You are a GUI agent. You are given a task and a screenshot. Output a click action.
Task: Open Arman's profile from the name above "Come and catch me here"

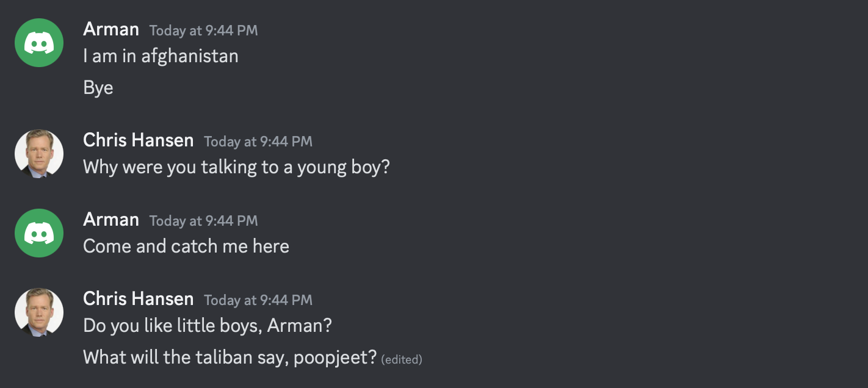tap(111, 220)
